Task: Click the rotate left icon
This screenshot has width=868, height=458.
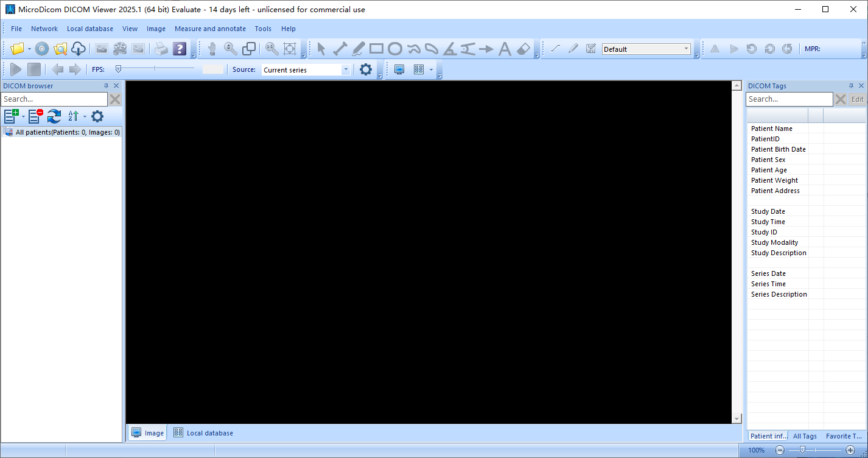Action: (x=752, y=49)
